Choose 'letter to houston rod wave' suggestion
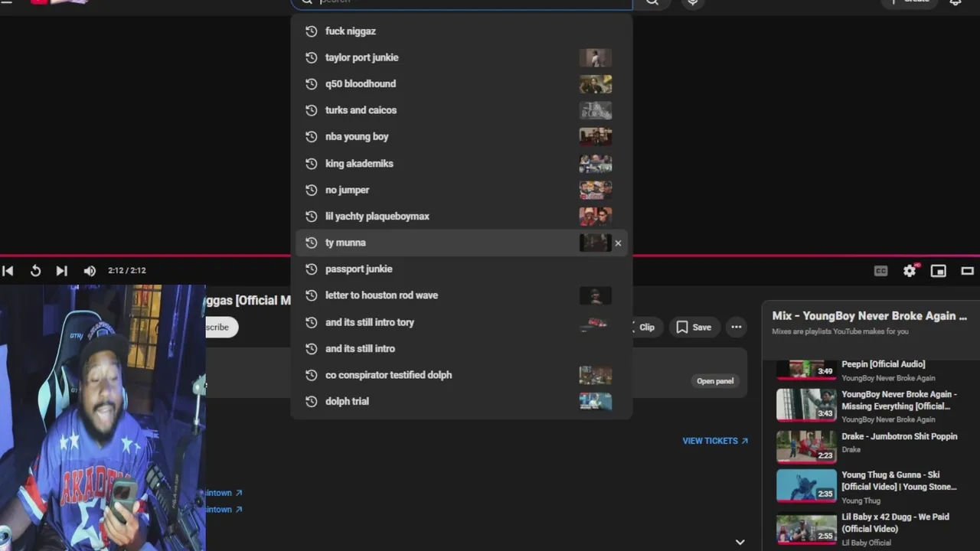 coord(461,295)
